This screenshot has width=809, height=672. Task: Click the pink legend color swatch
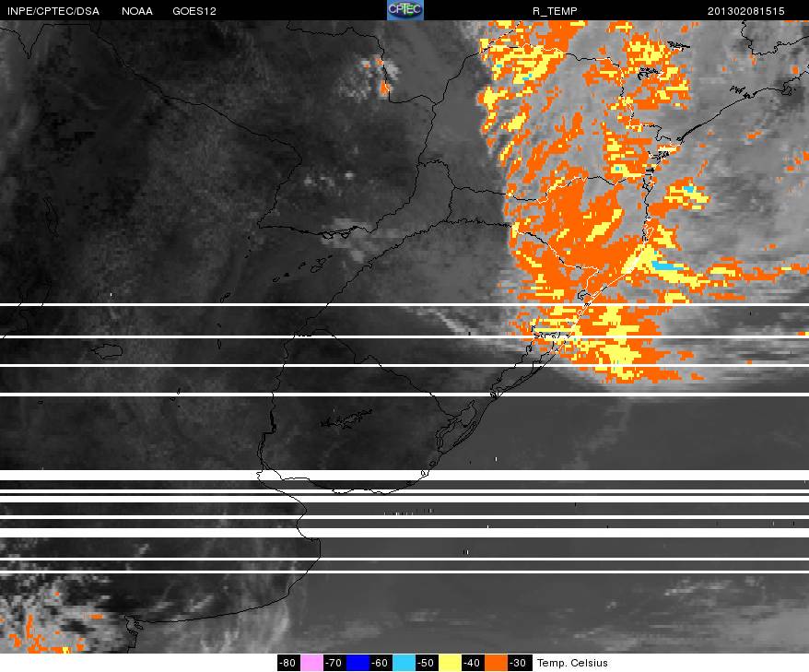(311, 663)
